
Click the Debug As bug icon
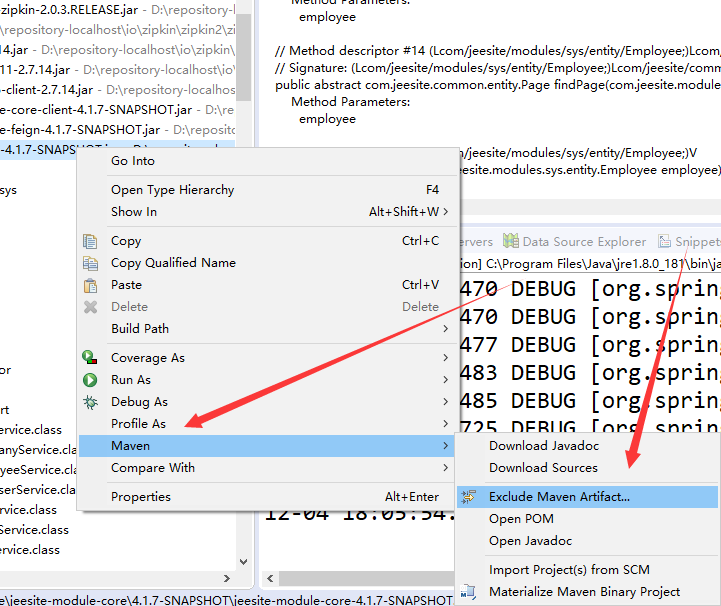90,402
